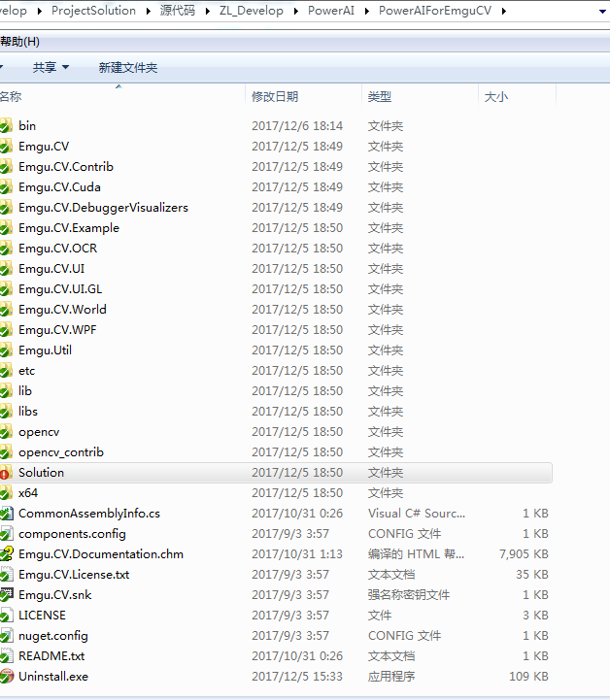Click the README.txt file icon
The width and height of the screenshot is (610, 700).
pos(6,656)
